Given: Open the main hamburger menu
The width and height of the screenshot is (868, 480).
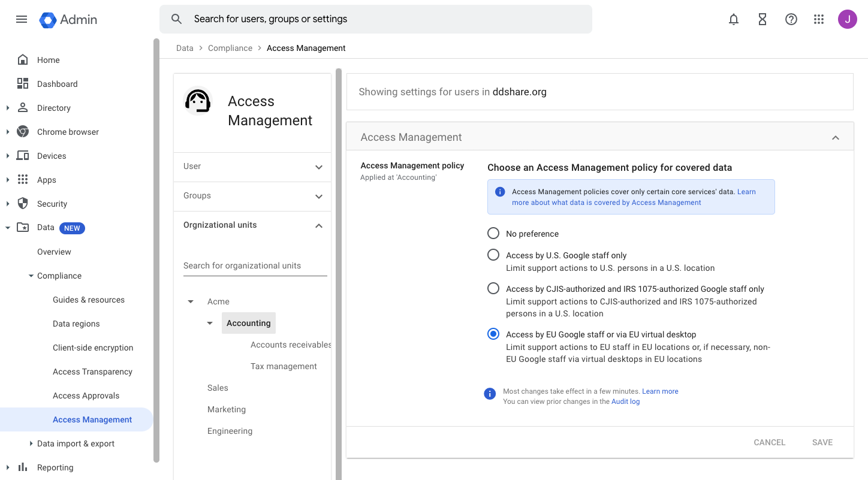Looking at the screenshot, I should [22, 19].
